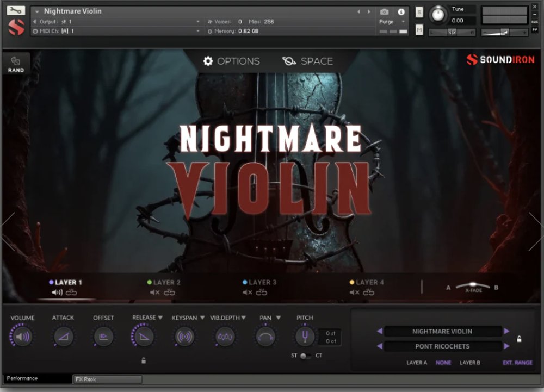This screenshot has height=392, width=544.
Task: Open the Keyspan dropdown arrow
Action: [x=202, y=318]
